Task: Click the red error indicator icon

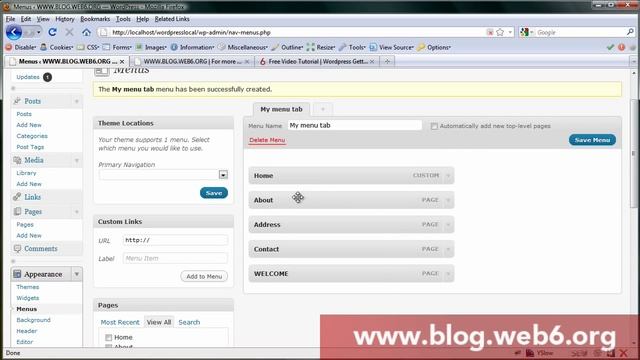Action: point(622,47)
